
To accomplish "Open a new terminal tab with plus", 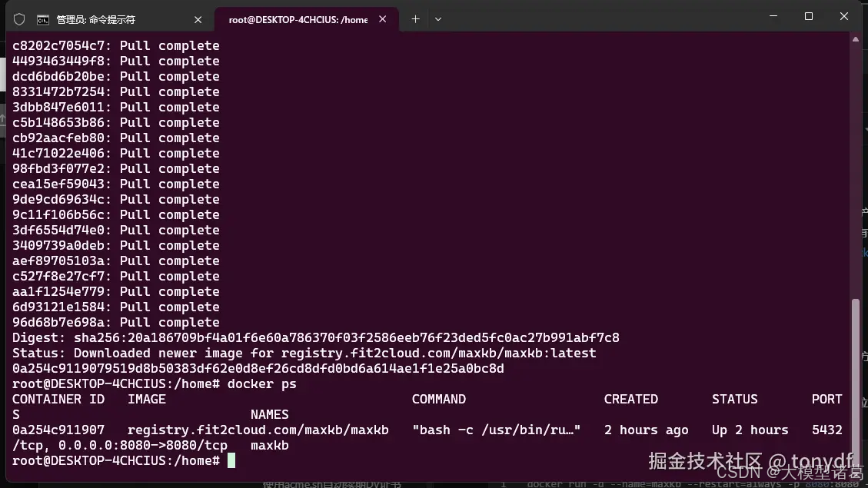I will (415, 19).
